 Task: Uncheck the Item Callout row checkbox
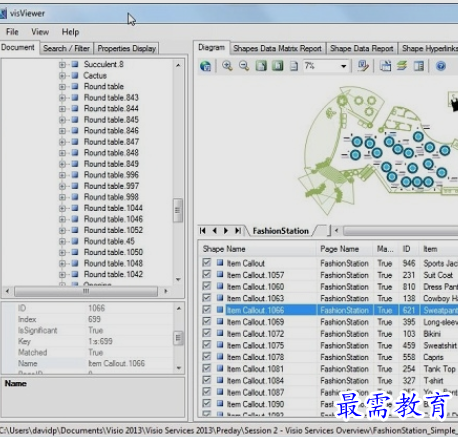click(207, 262)
